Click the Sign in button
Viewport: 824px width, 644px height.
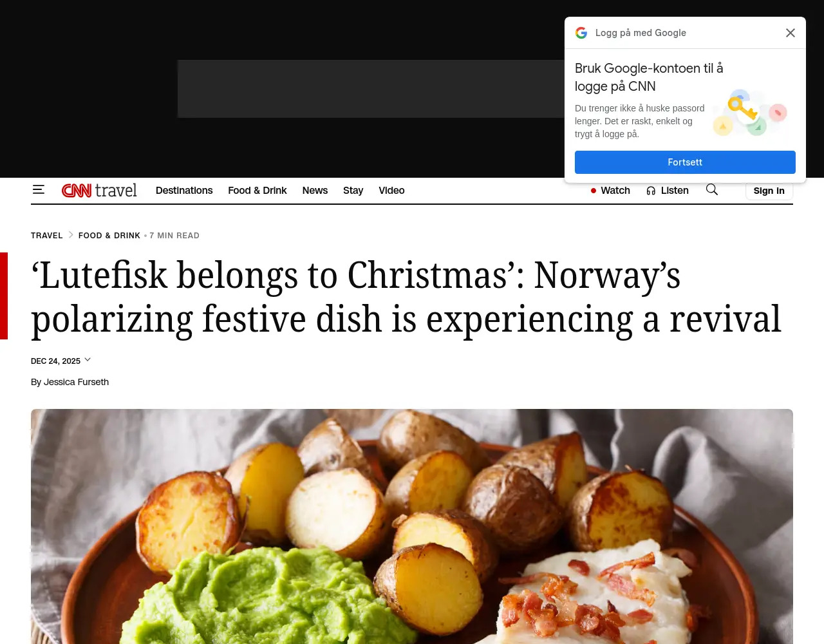coord(769,191)
